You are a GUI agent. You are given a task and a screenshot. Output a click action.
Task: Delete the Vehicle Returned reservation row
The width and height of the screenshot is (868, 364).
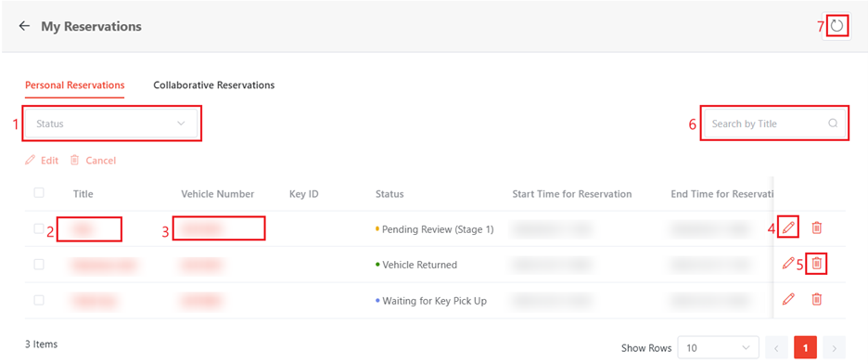[816, 264]
